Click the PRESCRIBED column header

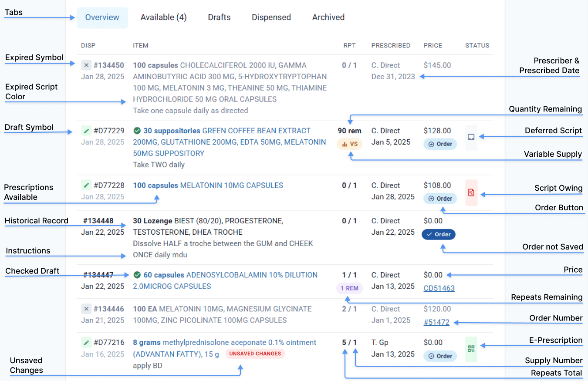[391, 45]
